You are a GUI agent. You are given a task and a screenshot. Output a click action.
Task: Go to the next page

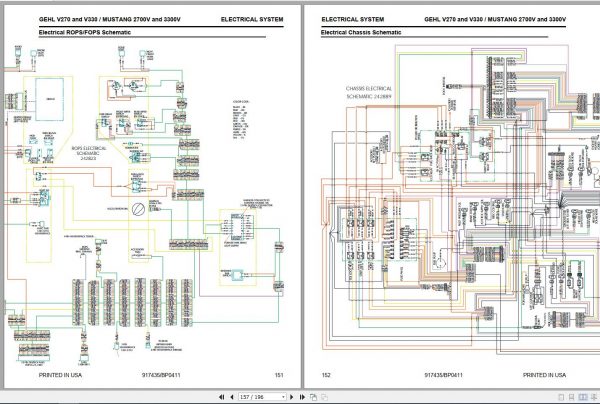[x=292, y=397]
